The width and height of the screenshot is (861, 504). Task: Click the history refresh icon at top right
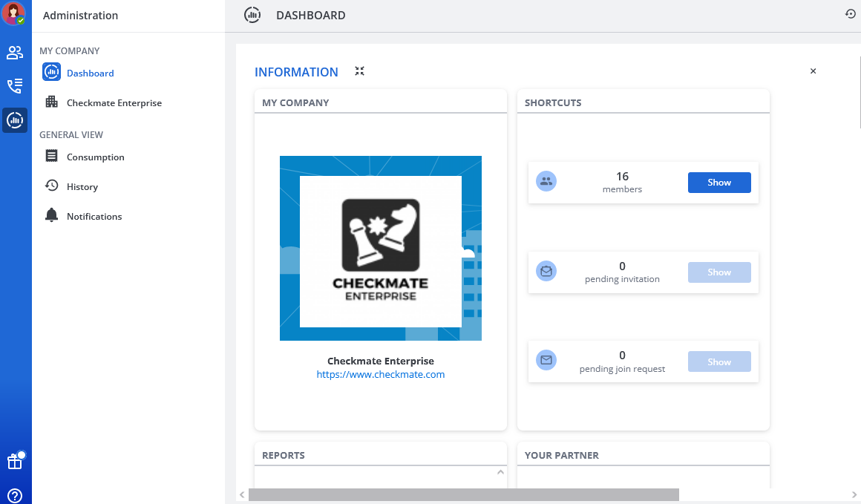[851, 14]
